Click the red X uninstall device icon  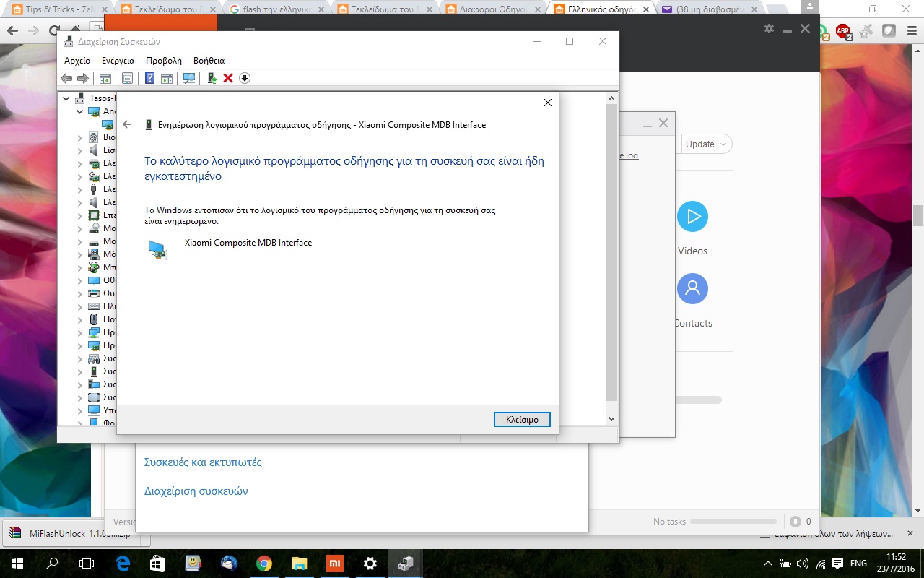pos(228,78)
